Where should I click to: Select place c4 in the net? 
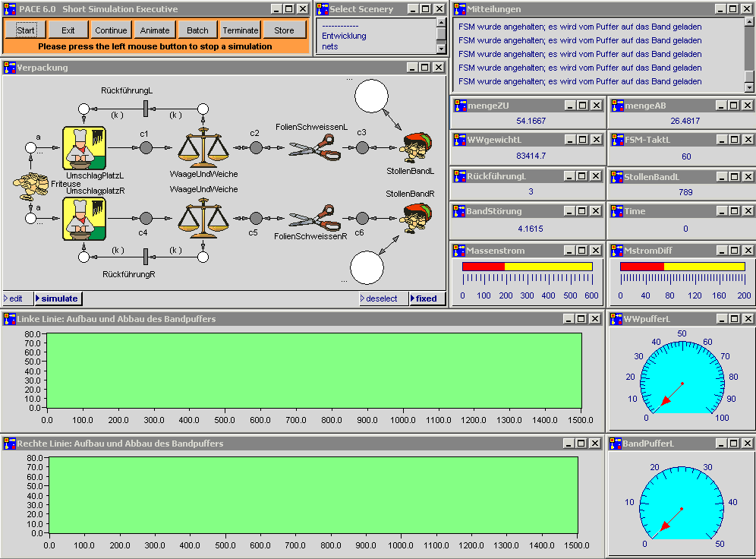coord(146,218)
